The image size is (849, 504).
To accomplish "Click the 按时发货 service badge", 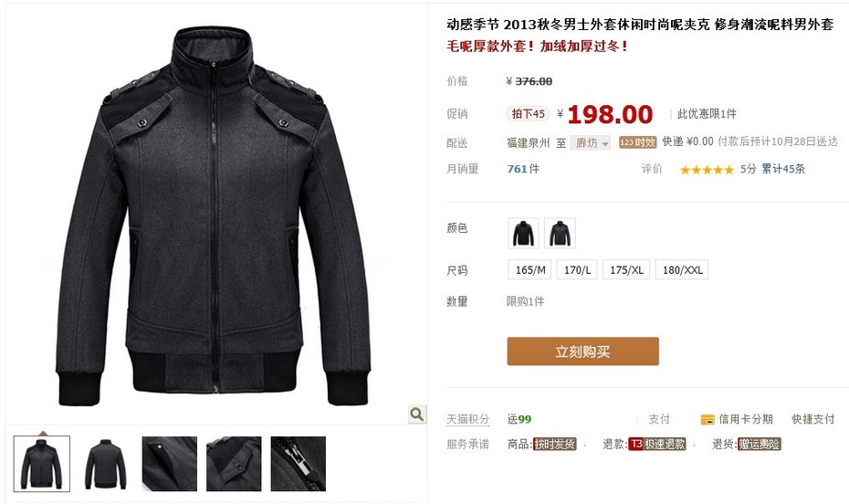I will pos(554,445).
